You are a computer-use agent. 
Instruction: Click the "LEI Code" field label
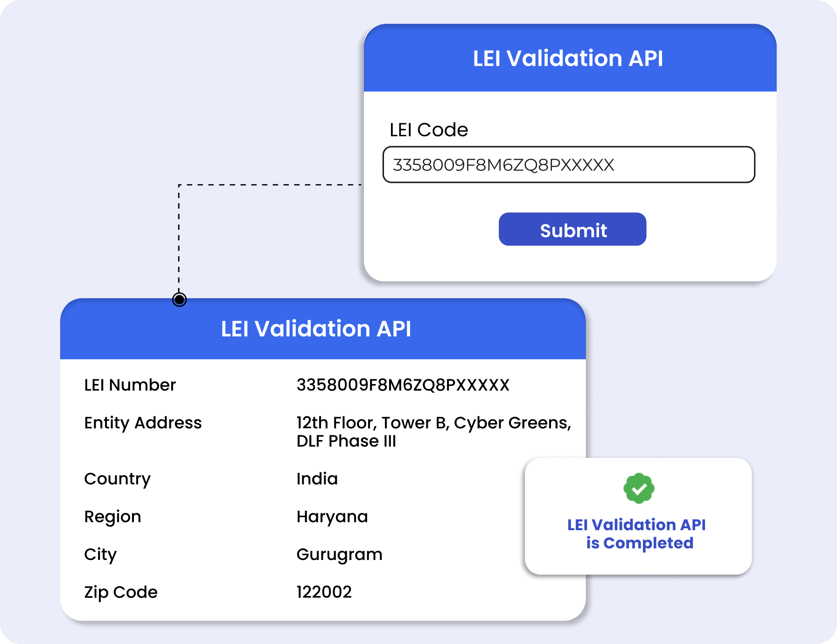coord(428,130)
